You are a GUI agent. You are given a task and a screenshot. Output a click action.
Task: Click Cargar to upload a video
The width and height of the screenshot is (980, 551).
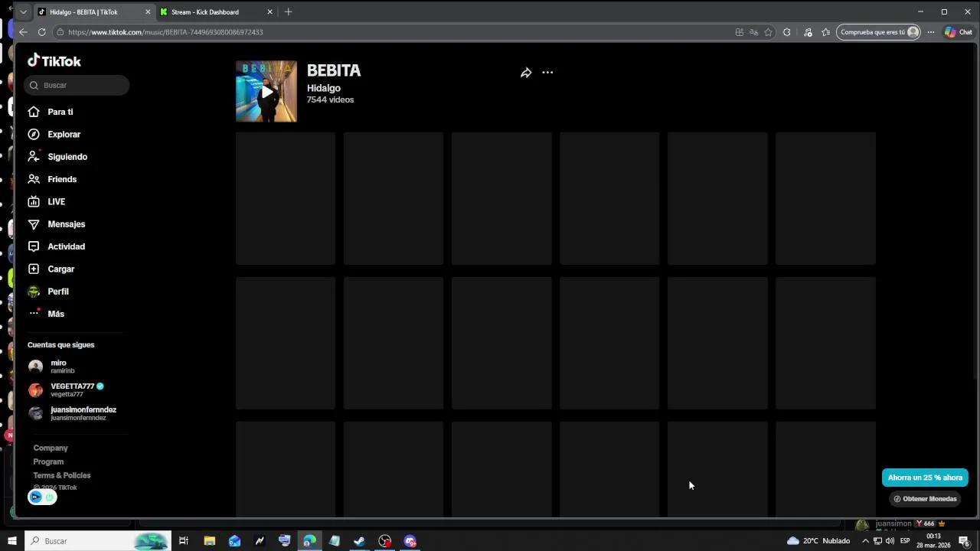[51, 269]
